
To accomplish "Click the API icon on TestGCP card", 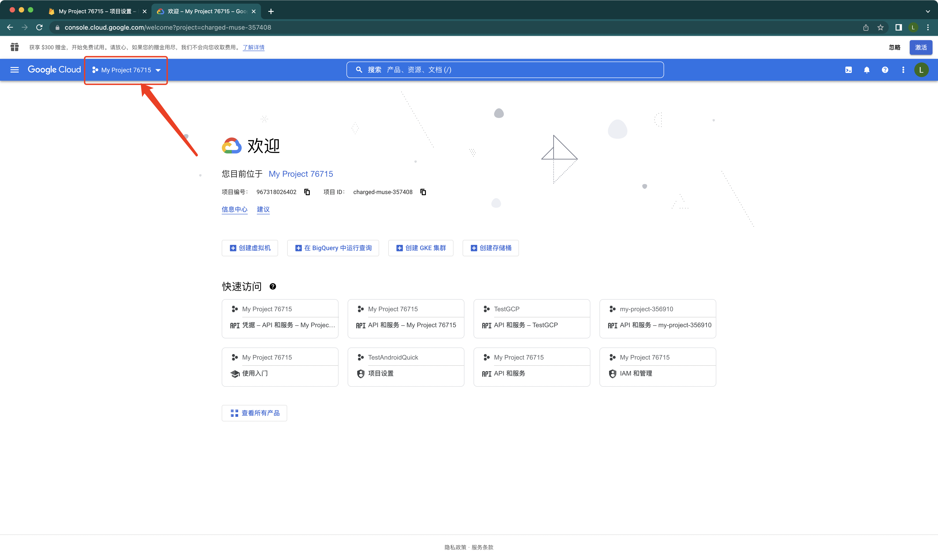I will pos(487,326).
